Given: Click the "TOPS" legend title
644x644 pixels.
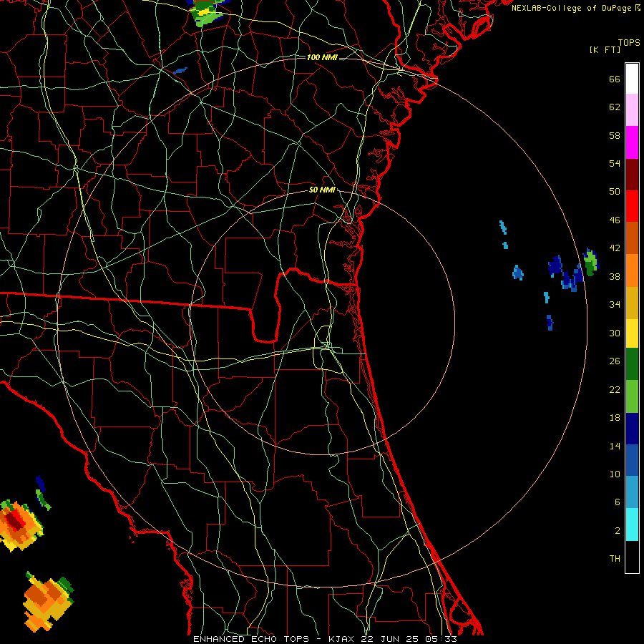Looking at the screenshot, I should pyautogui.click(x=629, y=43).
